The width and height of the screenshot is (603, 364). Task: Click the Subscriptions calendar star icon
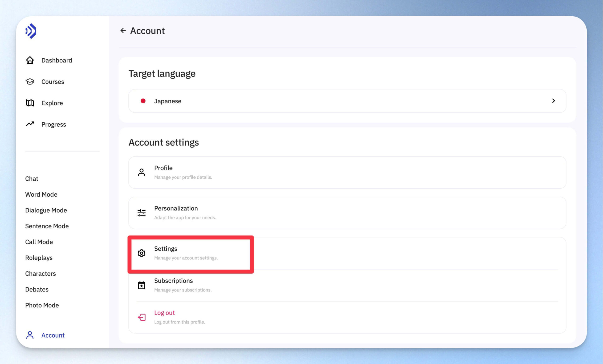[142, 285]
